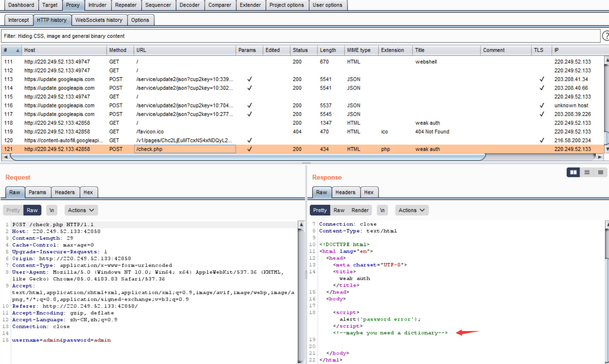Open the response Actions dropdown
Screen dimensions: 609x364
pyautogui.click(x=411, y=210)
